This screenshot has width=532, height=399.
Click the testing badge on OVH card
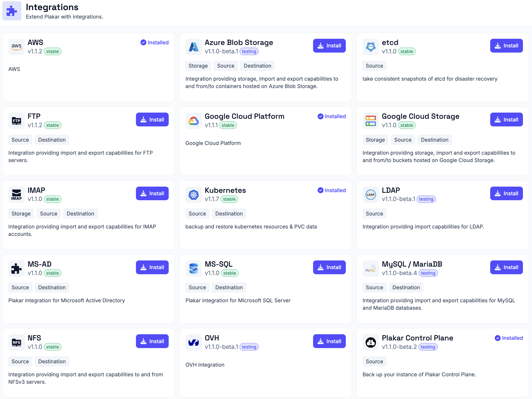(x=249, y=347)
